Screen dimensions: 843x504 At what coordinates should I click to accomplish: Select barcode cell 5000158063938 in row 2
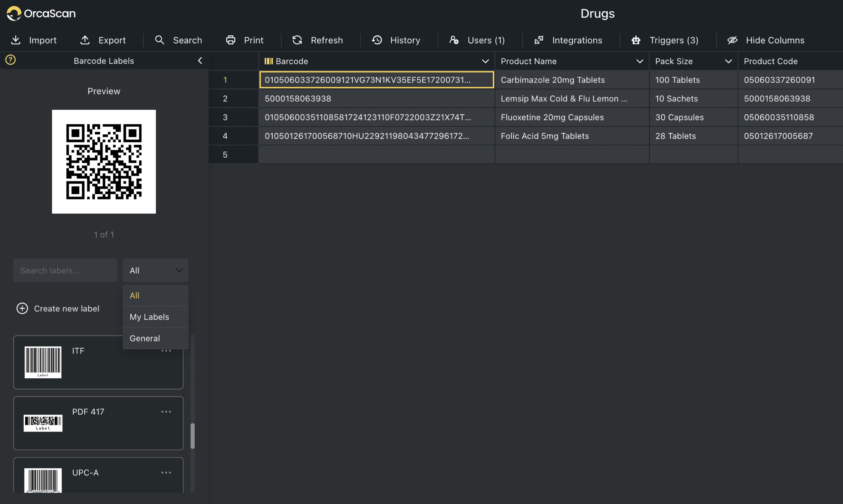coord(377,98)
